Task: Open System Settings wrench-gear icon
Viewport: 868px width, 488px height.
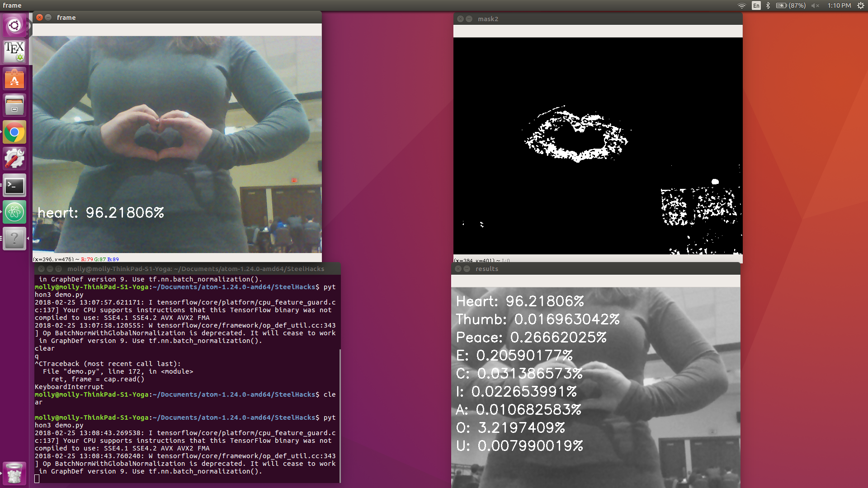Action: point(14,159)
